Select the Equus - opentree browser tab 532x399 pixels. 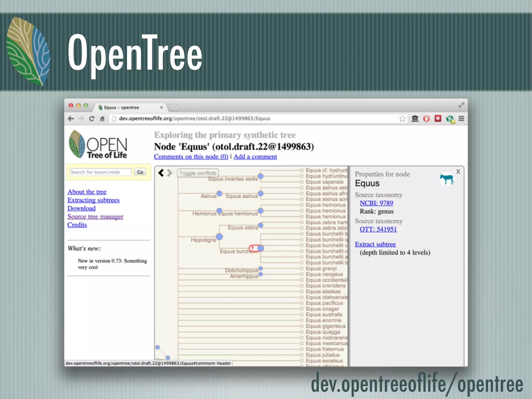[129, 107]
